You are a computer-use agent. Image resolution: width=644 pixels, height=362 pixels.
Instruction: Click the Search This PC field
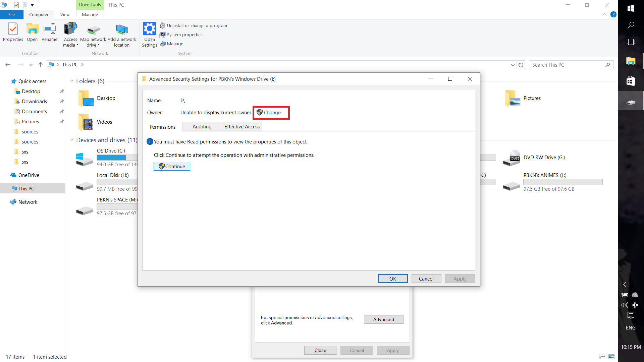pyautogui.click(x=568, y=65)
